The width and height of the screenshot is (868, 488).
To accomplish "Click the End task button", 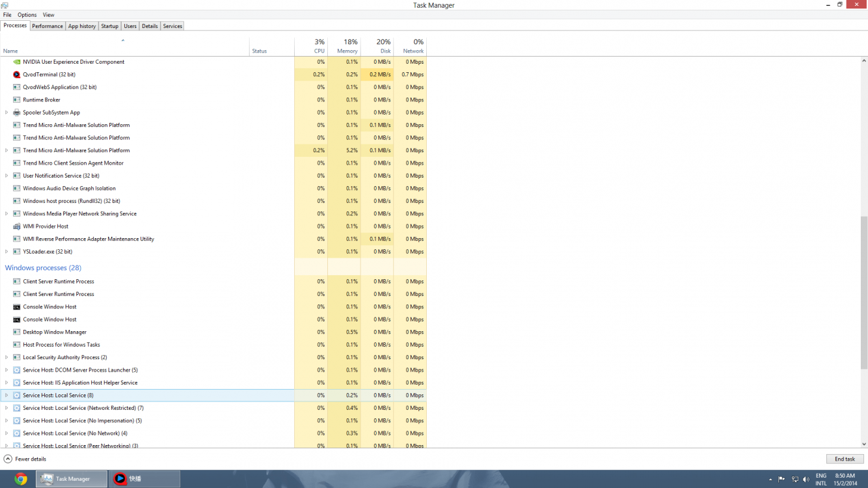I will (x=845, y=459).
